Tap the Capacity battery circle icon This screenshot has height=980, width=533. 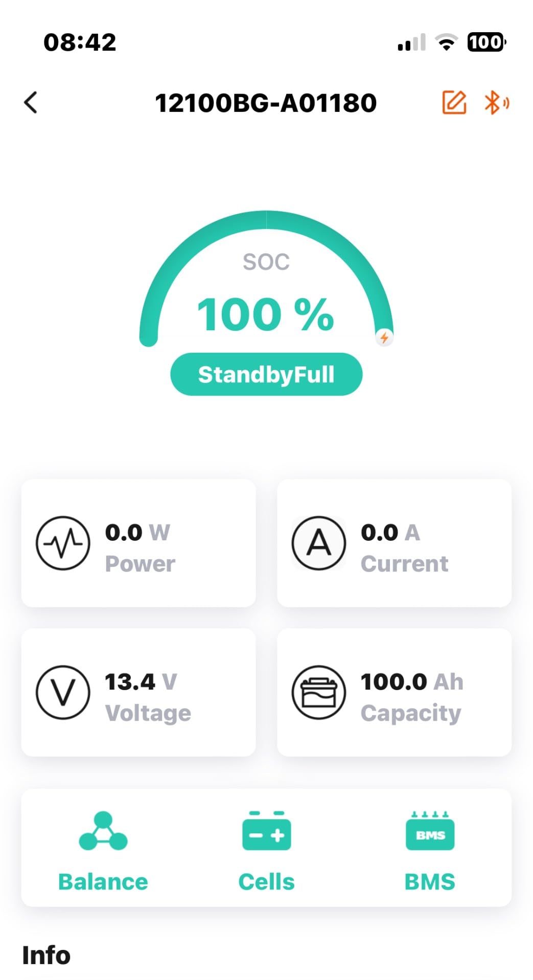pos(319,692)
